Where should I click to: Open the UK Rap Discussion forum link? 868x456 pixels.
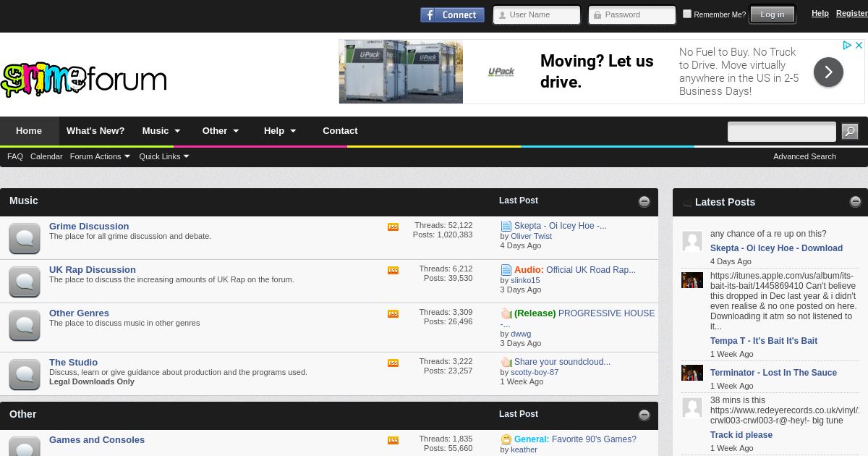point(93,270)
